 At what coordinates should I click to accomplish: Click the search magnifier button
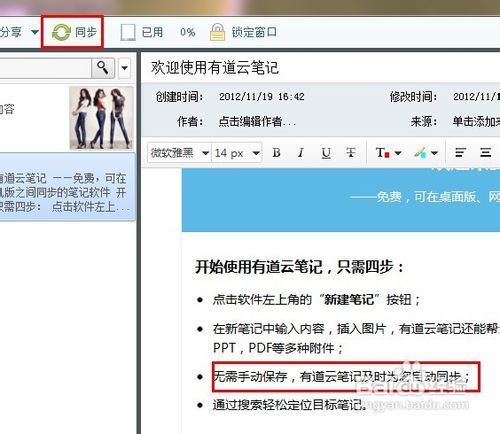(103, 68)
